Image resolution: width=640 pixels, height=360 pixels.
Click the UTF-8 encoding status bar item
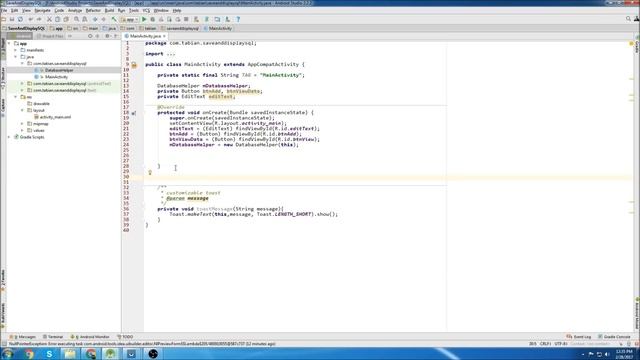[561, 344]
